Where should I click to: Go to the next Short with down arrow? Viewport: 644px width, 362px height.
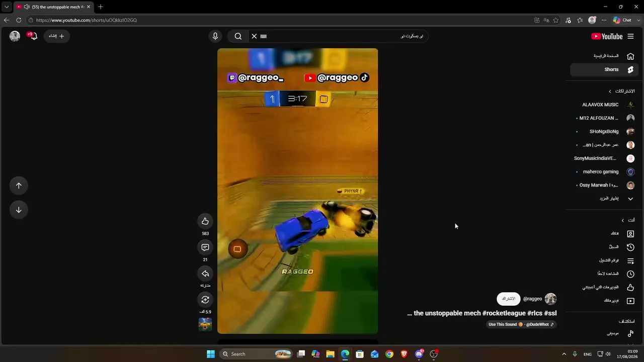pyautogui.click(x=19, y=210)
